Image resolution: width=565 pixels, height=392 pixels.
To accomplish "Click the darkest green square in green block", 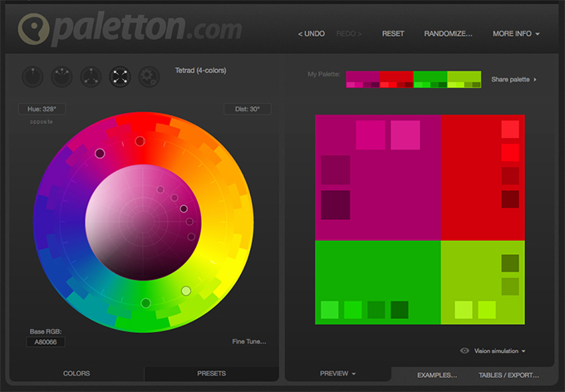I will tap(400, 310).
